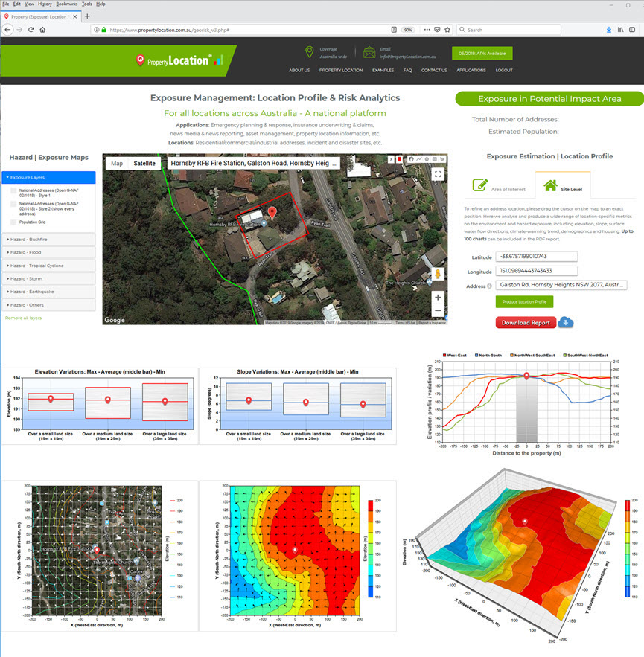Expand the Hazard - Bushfire section
The width and height of the screenshot is (644, 657).
[x=48, y=240]
